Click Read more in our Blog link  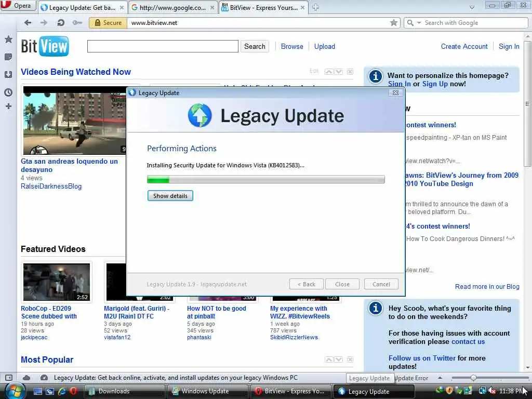[487, 286]
